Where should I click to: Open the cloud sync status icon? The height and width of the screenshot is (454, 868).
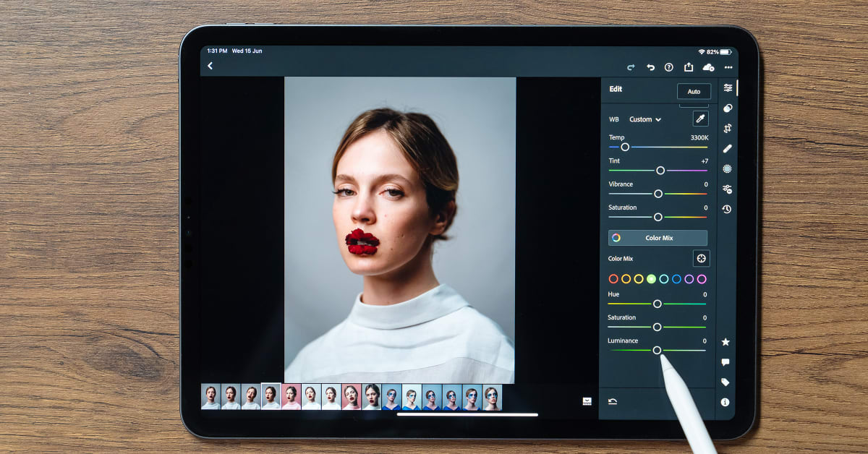(708, 67)
